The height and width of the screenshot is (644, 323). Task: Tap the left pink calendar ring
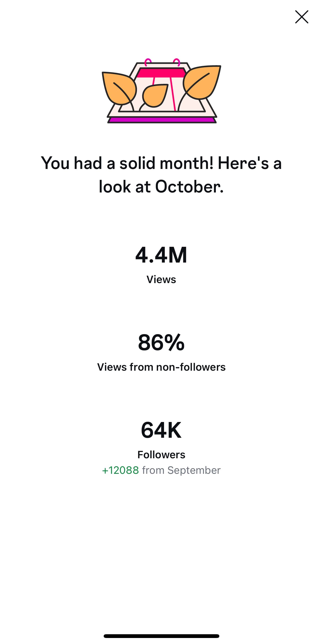(148, 62)
